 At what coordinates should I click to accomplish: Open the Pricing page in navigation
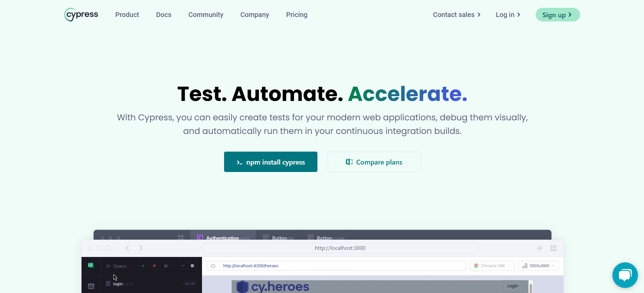pyautogui.click(x=296, y=15)
